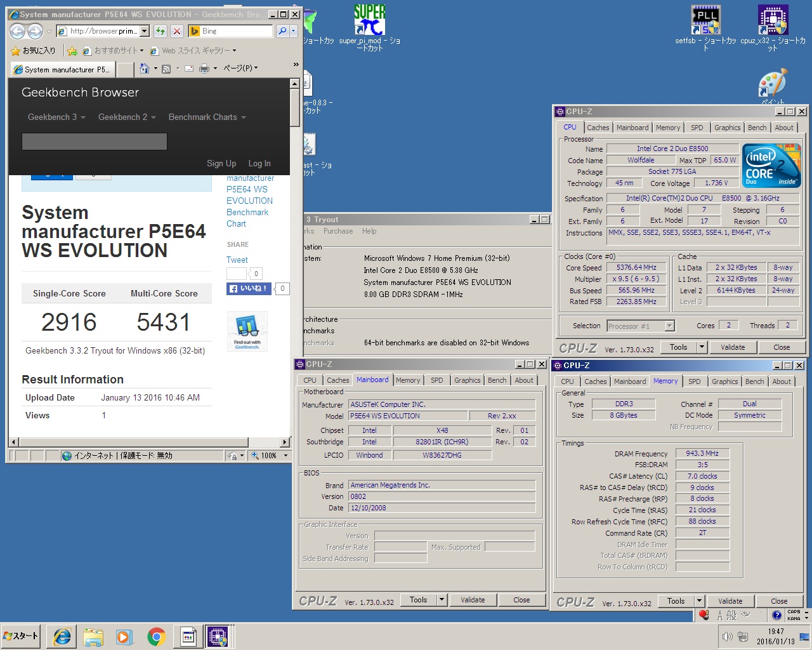Click the IE Home icon
This screenshot has height=650, width=812.
145,69
